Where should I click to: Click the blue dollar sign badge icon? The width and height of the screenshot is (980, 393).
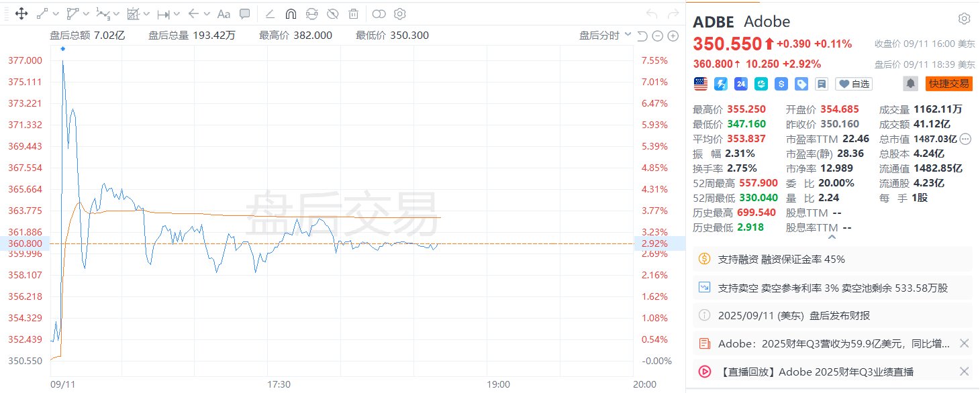coord(781,84)
